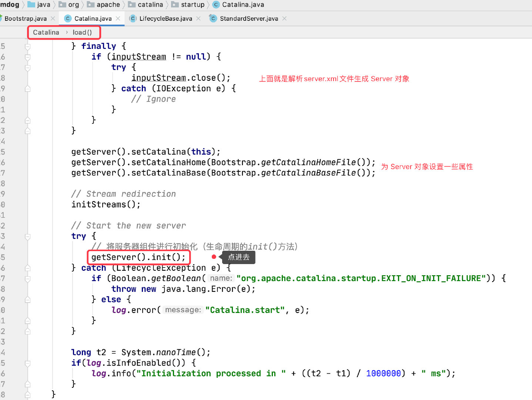Click the getServer().init() call
The image size is (532, 400).
[x=138, y=257]
